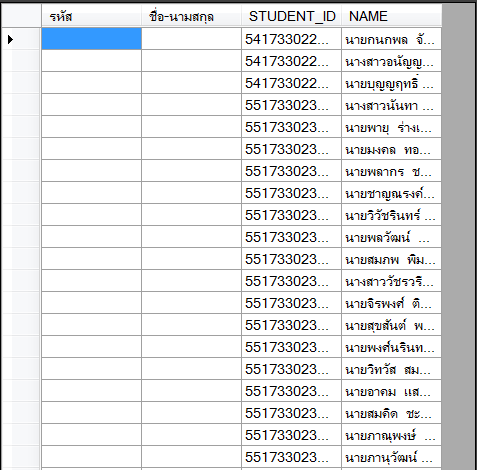Select name cell นายภานุวัฒน์
The image size is (477, 470).
pyautogui.click(x=391, y=457)
